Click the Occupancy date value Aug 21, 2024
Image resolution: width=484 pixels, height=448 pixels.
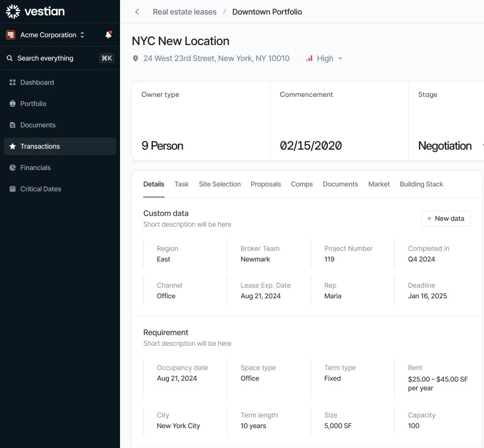(177, 378)
